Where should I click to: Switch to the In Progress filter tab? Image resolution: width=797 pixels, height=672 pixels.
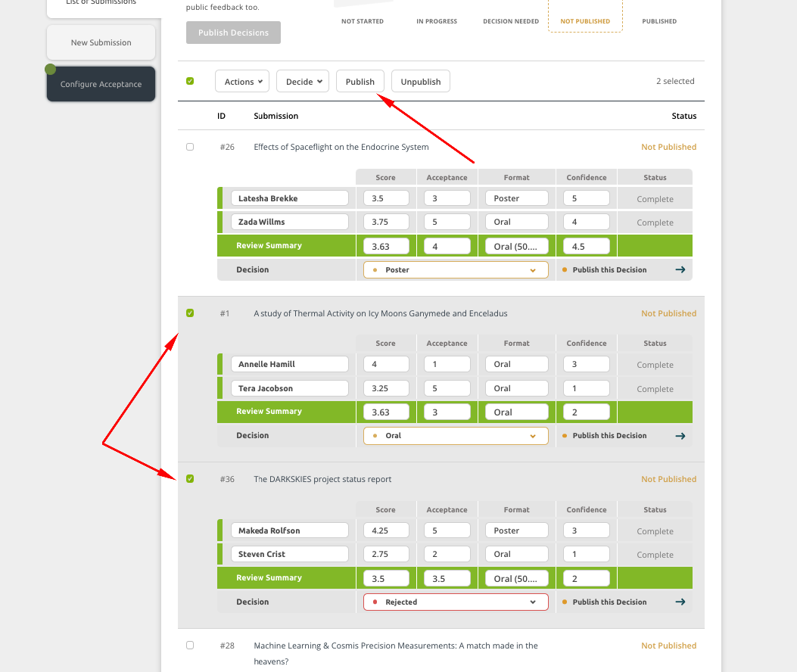tap(437, 21)
